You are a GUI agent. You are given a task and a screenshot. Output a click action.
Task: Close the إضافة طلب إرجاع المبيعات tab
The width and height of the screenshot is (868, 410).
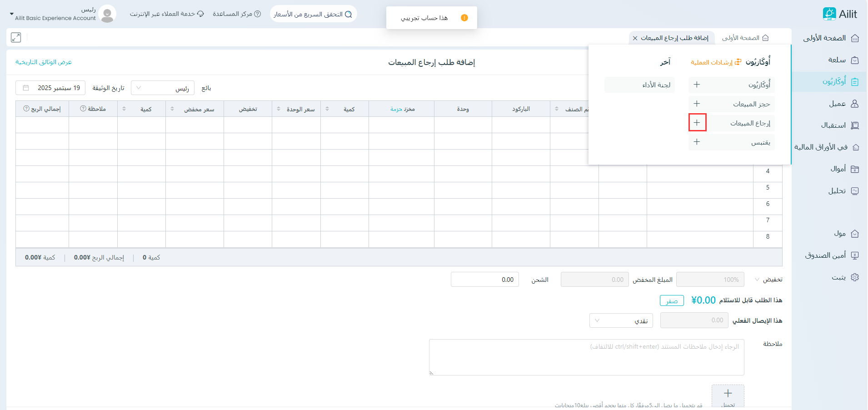pyautogui.click(x=635, y=38)
